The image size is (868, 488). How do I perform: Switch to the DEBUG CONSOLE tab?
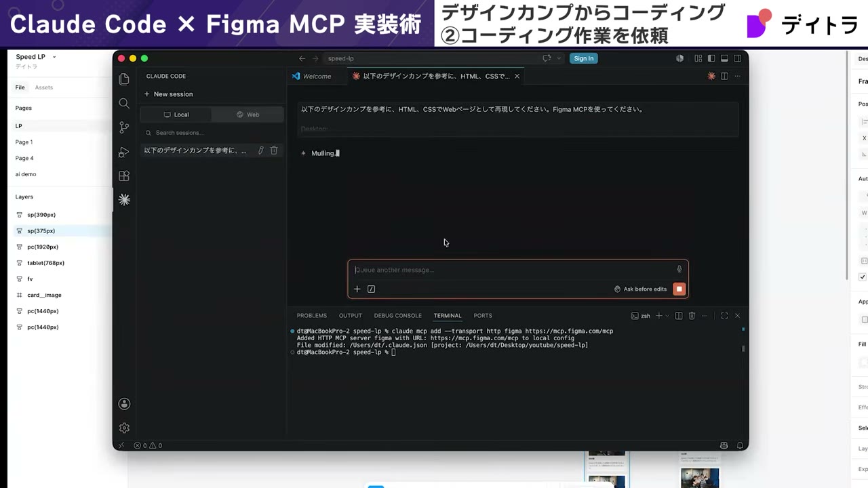click(397, 316)
